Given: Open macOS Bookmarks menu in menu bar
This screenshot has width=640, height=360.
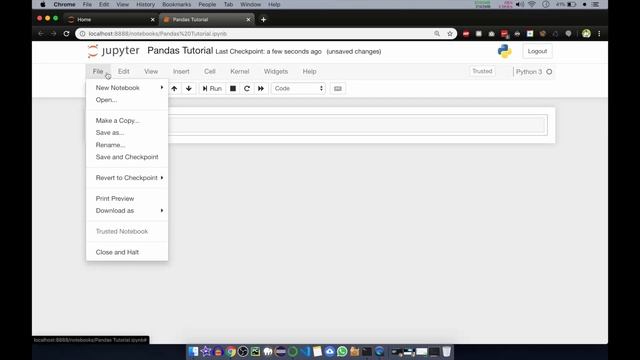Looking at the screenshot, I should click(176, 4).
